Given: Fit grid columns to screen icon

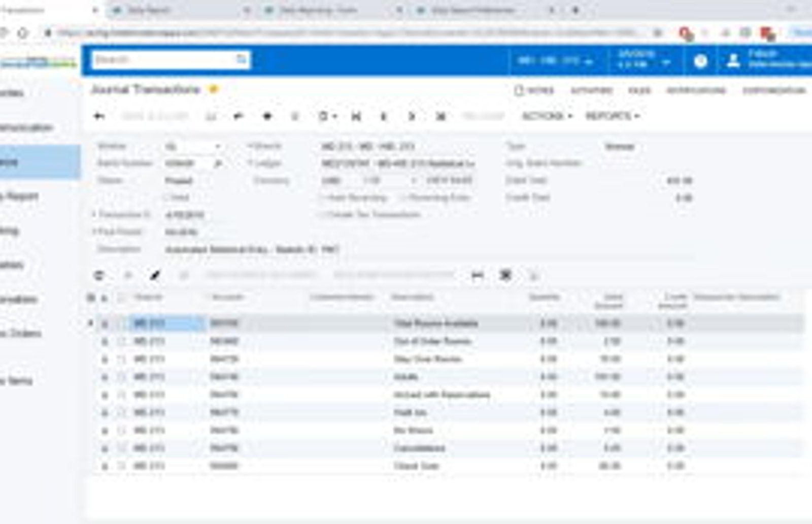Looking at the screenshot, I should 477,275.
